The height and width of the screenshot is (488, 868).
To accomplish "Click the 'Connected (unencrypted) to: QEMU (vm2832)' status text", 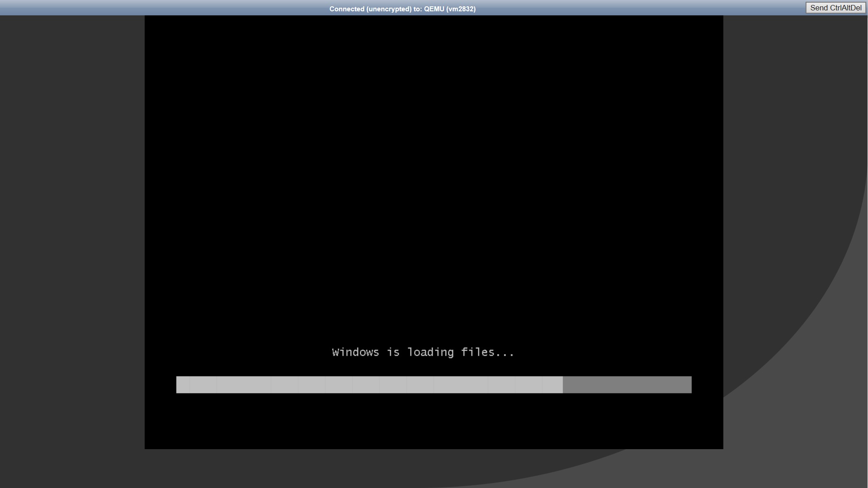I will click(402, 9).
